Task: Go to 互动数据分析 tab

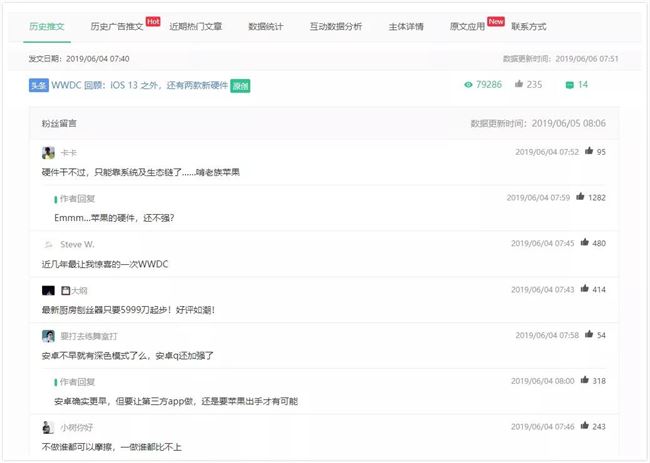Action: click(336, 26)
